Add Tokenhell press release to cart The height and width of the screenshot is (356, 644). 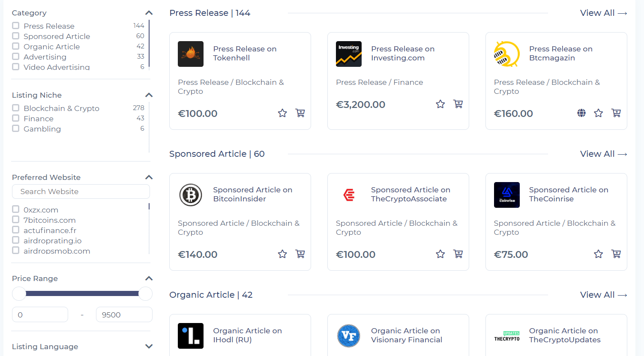tap(300, 113)
